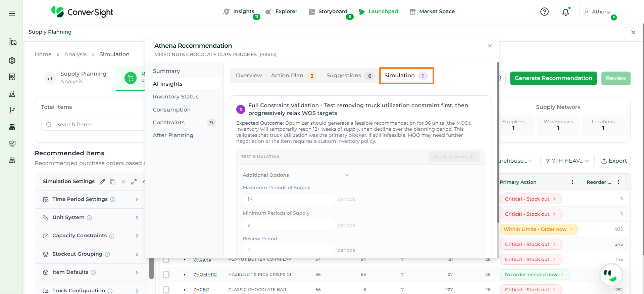Select Inventory Status in the side menu

click(x=176, y=97)
